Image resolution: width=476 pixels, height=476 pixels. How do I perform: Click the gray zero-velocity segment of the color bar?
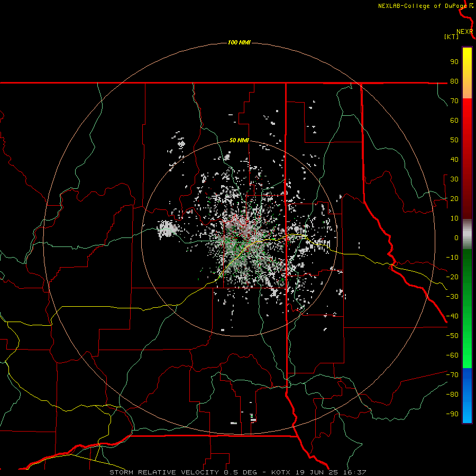(467, 234)
